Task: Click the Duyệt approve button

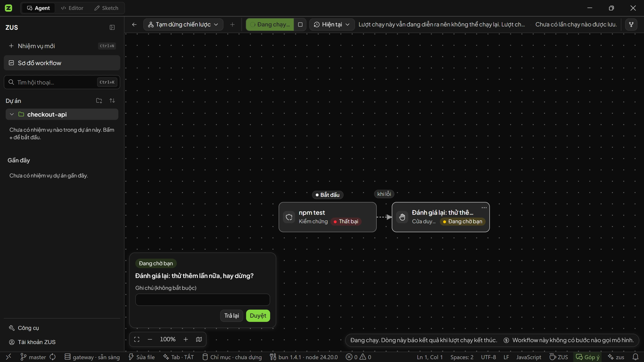Action: pyautogui.click(x=258, y=316)
